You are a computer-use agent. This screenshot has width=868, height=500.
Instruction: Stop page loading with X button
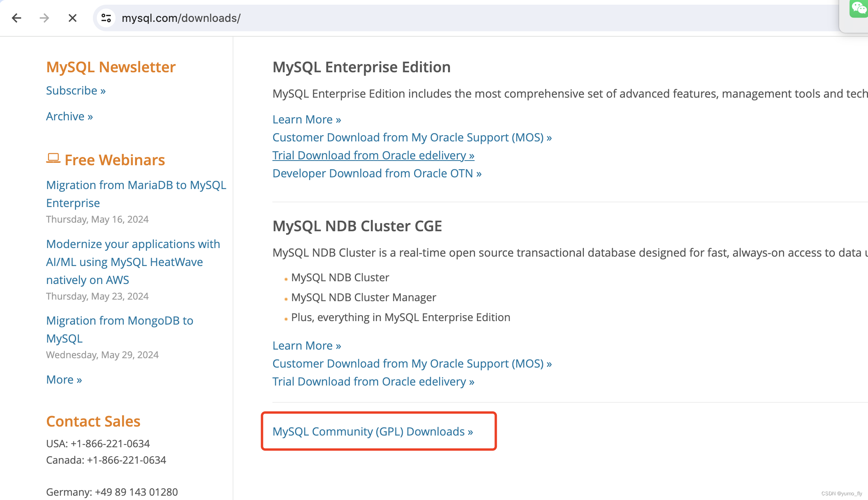point(72,18)
